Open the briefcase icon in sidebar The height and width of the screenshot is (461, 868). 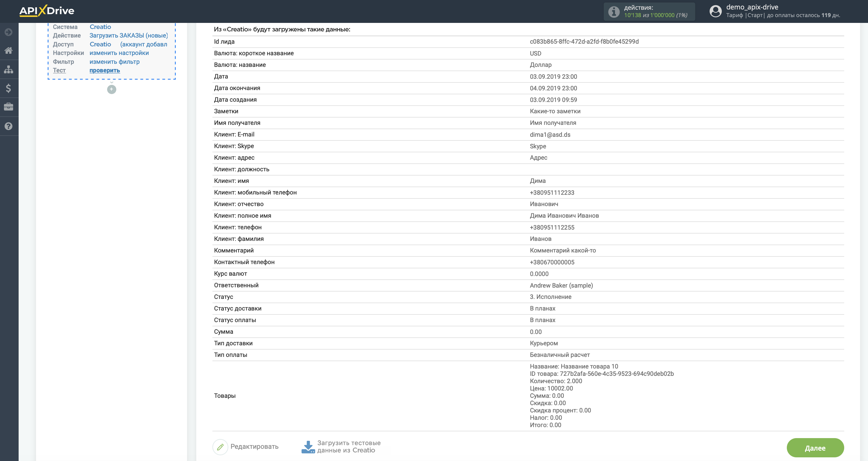[9, 107]
